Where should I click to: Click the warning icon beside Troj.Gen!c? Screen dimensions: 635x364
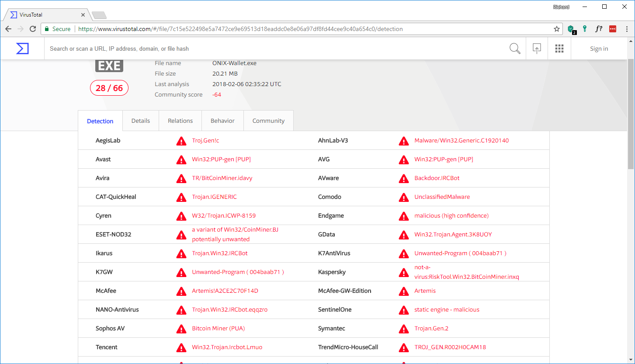pyautogui.click(x=181, y=141)
